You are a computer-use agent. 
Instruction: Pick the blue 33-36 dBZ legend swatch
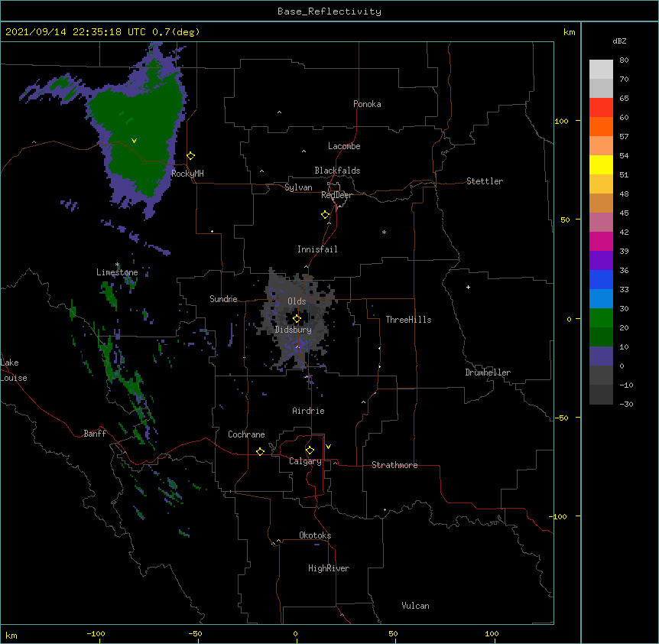(x=601, y=279)
